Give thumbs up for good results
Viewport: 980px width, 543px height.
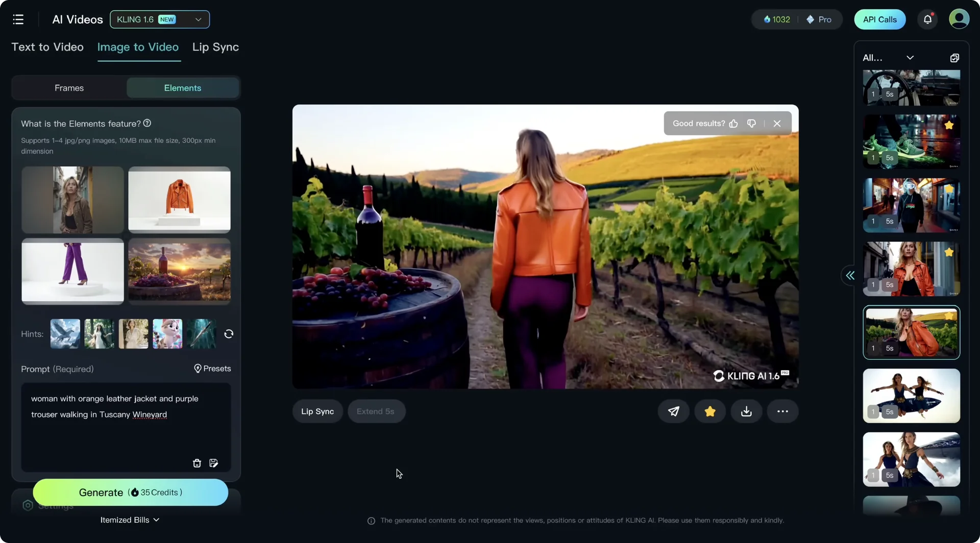point(733,124)
